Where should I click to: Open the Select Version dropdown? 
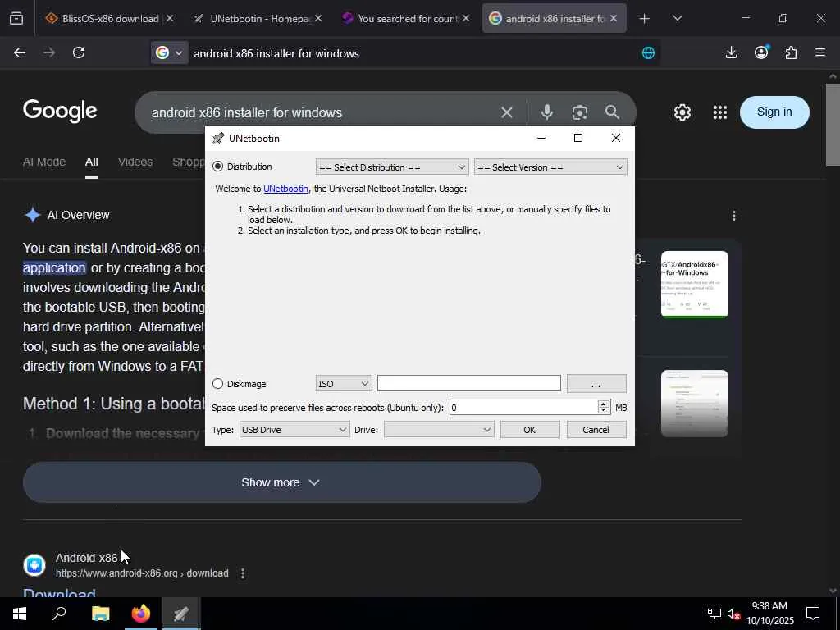(550, 167)
